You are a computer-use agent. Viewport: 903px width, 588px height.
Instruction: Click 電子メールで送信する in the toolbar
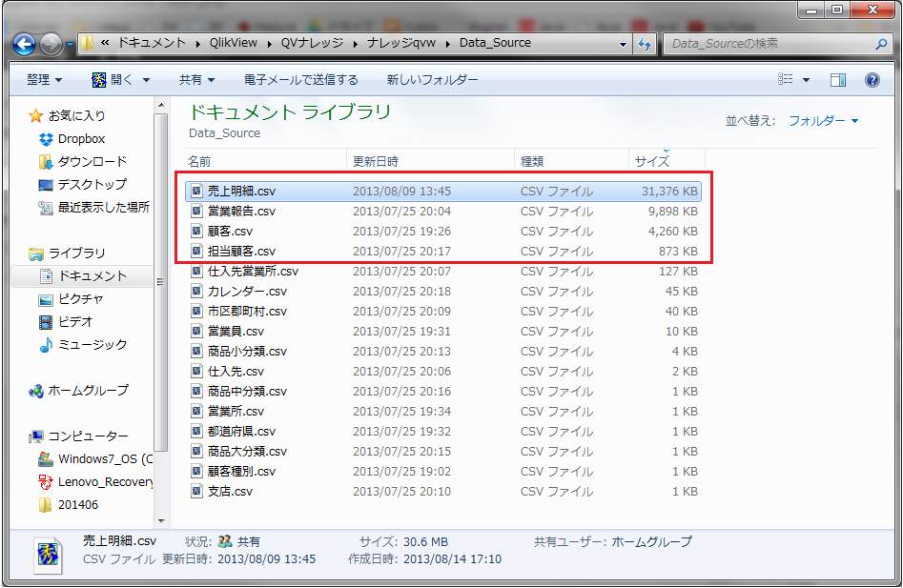tap(301, 80)
